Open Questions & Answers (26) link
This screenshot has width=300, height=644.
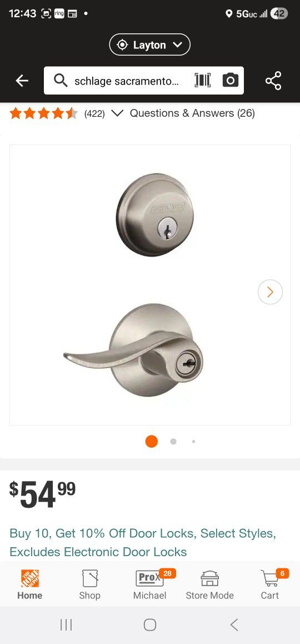click(192, 113)
